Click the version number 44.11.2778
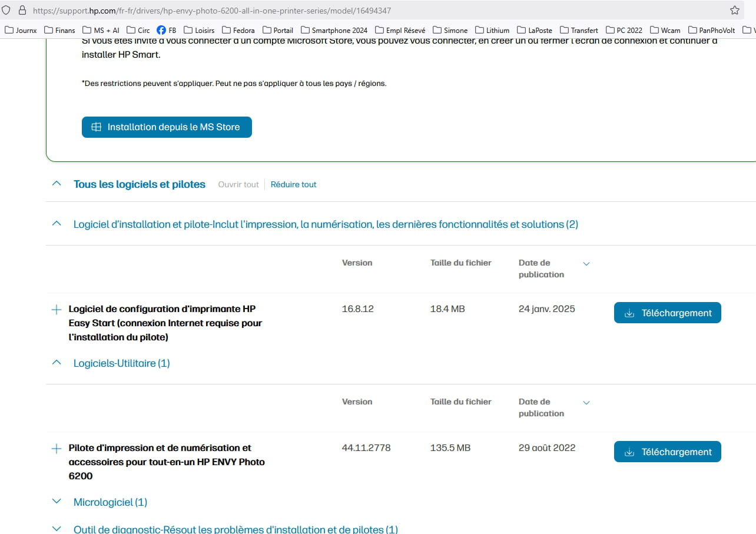This screenshot has width=756, height=534. 366,448
